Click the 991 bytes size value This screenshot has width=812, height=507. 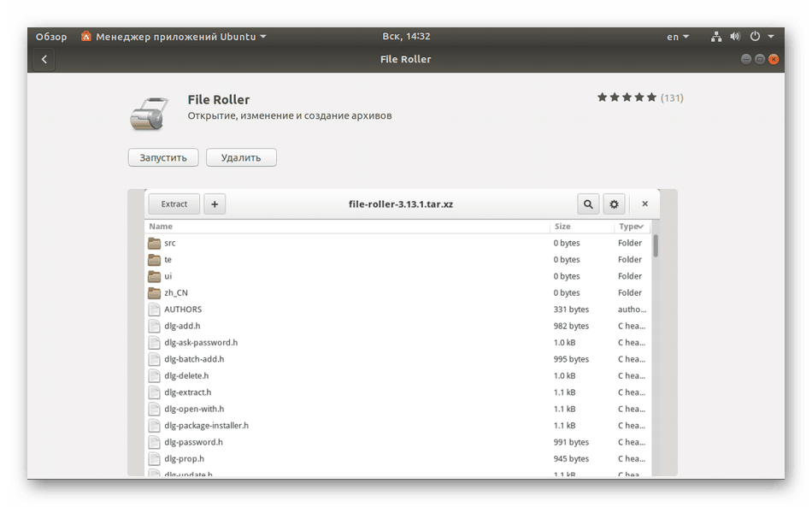tap(571, 442)
